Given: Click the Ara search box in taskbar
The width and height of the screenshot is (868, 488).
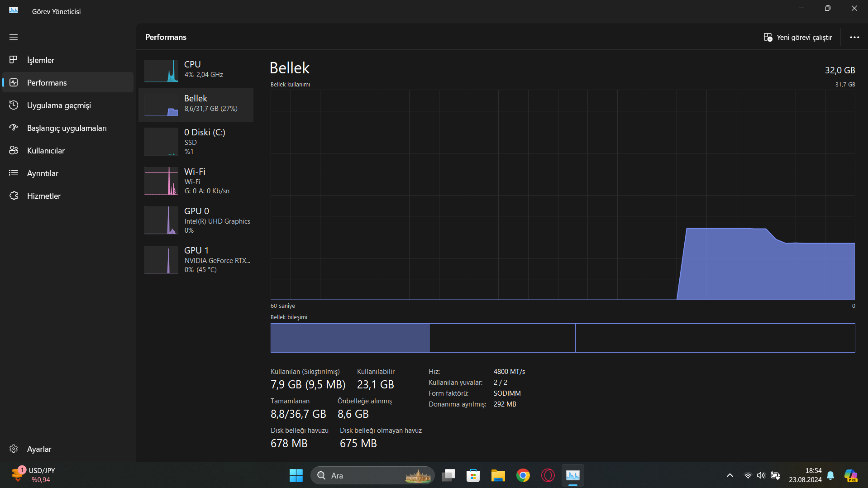Looking at the screenshot, I should pyautogui.click(x=372, y=475).
